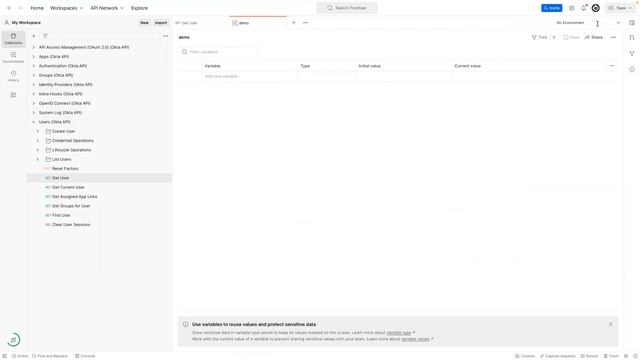Open the floating Postbot assistant icon

tap(13, 340)
